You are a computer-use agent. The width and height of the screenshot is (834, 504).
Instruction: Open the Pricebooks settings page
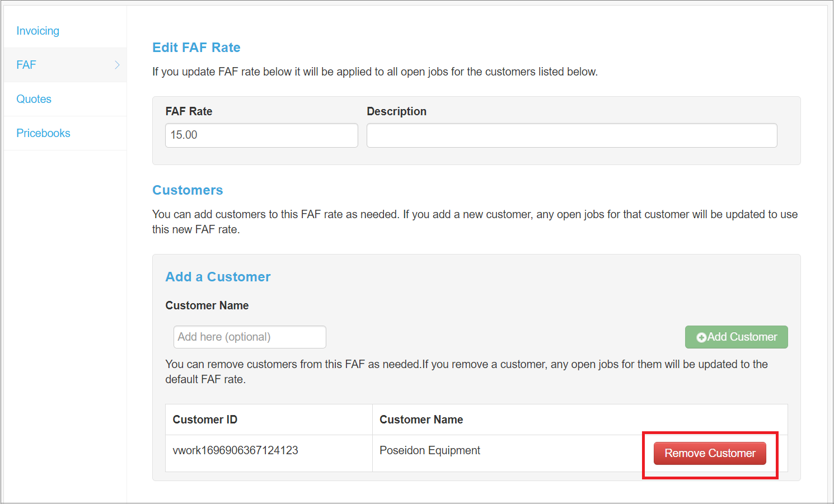pyautogui.click(x=43, y=133)
